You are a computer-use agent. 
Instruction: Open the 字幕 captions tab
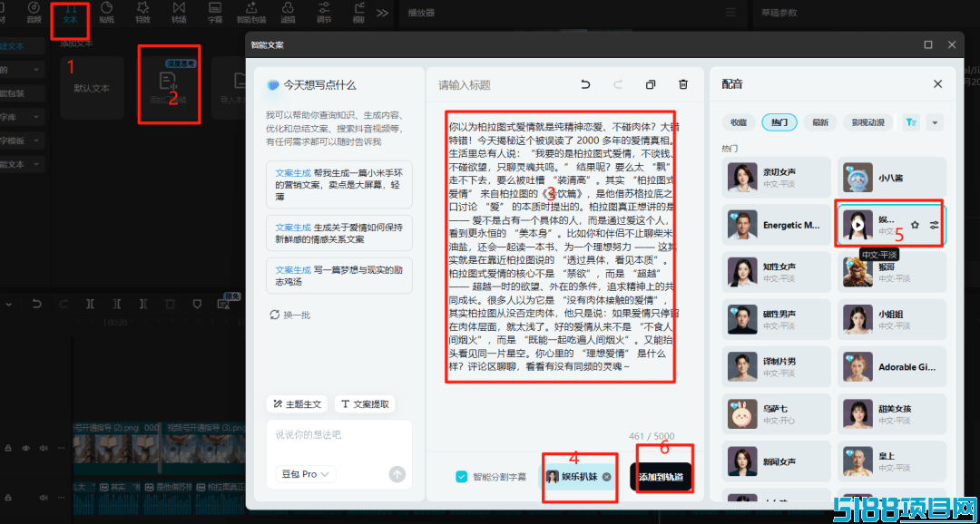pos(214,13)
